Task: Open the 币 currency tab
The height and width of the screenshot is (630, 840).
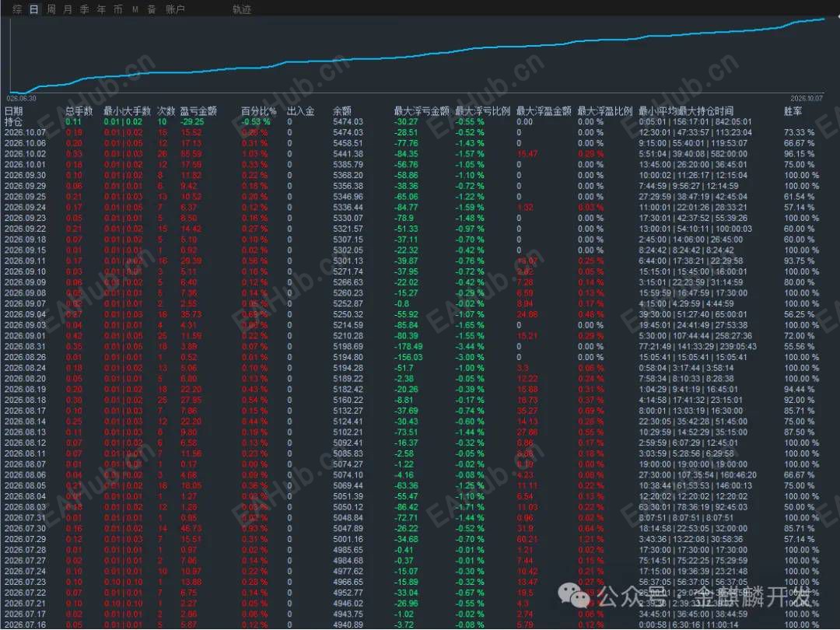Action: pos(118,9)
